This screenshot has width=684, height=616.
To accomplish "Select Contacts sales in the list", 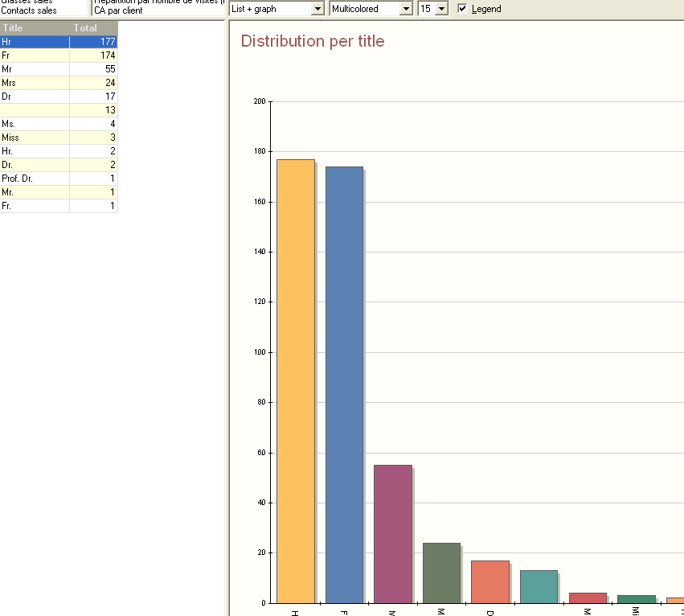I will 29,10.
